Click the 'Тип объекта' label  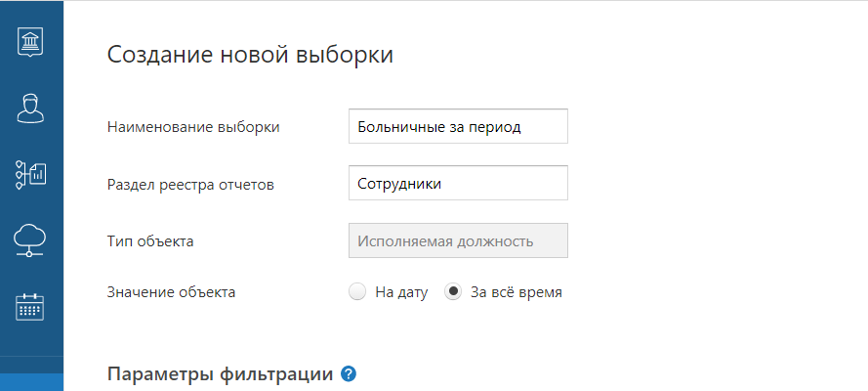[x=150, y=241]
